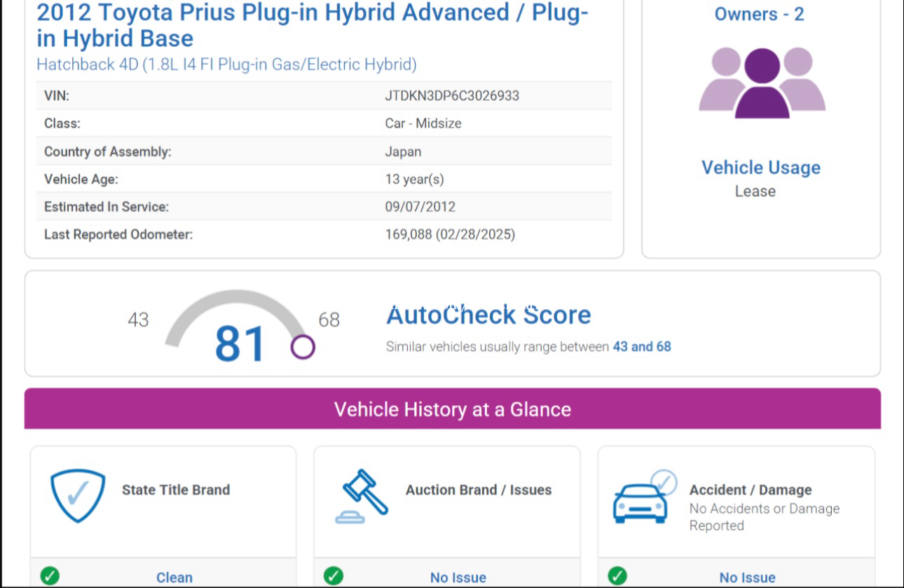Click No Issue under Accident / Damage
The image size is (904, 588).
748,577
